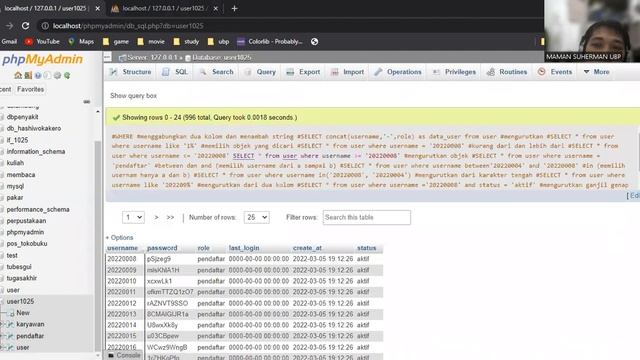
Task: Click the log out icon beside Home
Action: (x=28, y=76)
